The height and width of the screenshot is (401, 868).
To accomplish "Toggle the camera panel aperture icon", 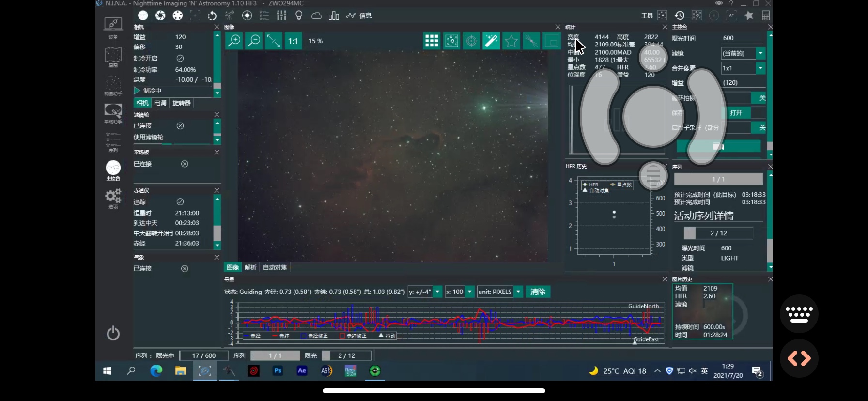I will (x=160, y=15).
